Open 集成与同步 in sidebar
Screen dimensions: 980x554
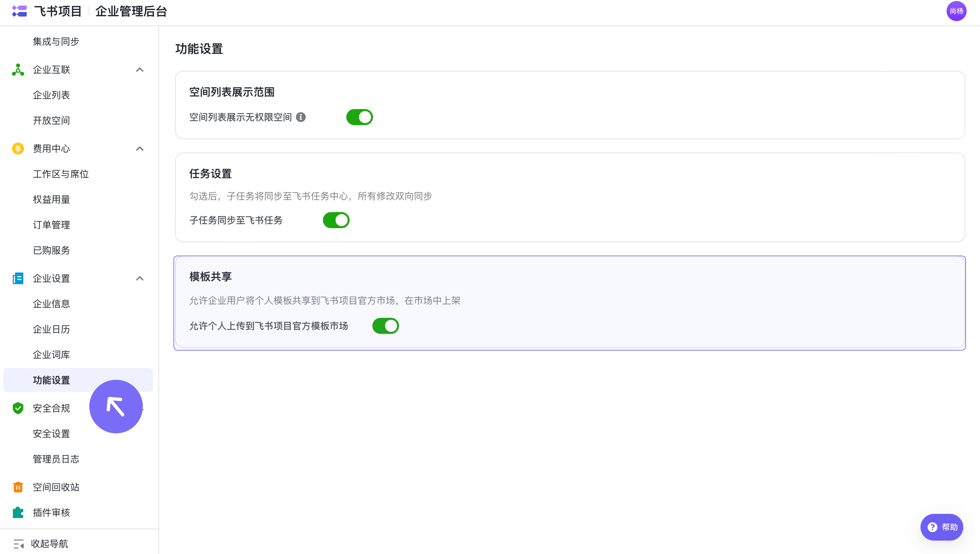coord(56,41)
